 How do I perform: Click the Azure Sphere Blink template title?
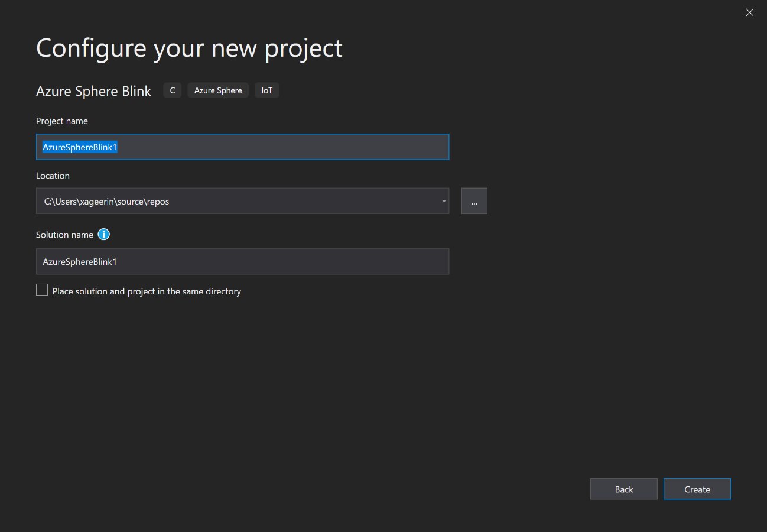[93, 91]
